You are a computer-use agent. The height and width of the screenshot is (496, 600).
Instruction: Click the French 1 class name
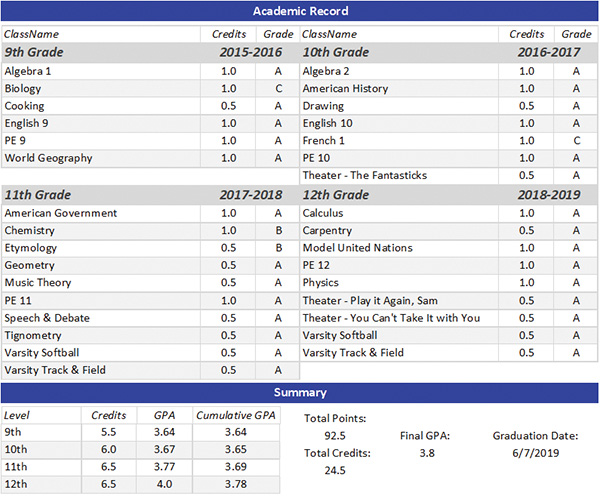(x=323, y=140)
